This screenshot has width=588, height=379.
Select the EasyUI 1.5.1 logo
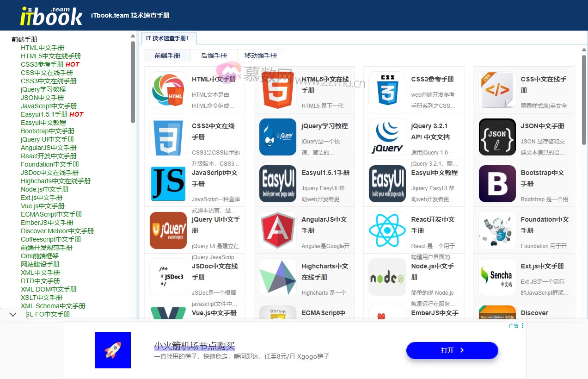(x=277, y=183)
